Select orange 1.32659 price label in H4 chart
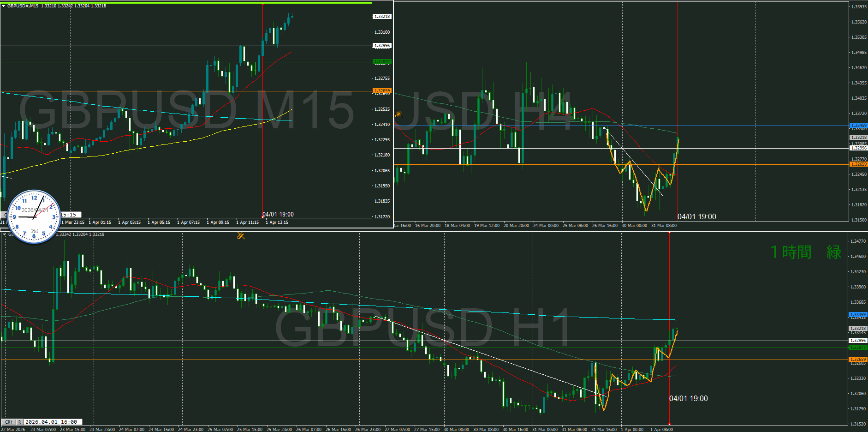This screenshot has height=432, width=868. 858,164
